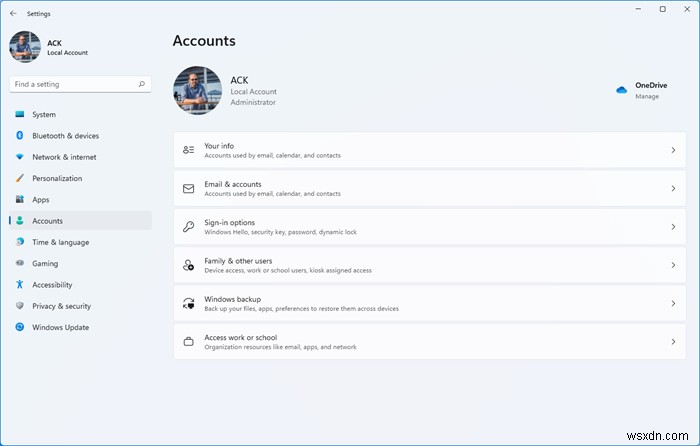Click the Email envelope icon

pos(188,188)
